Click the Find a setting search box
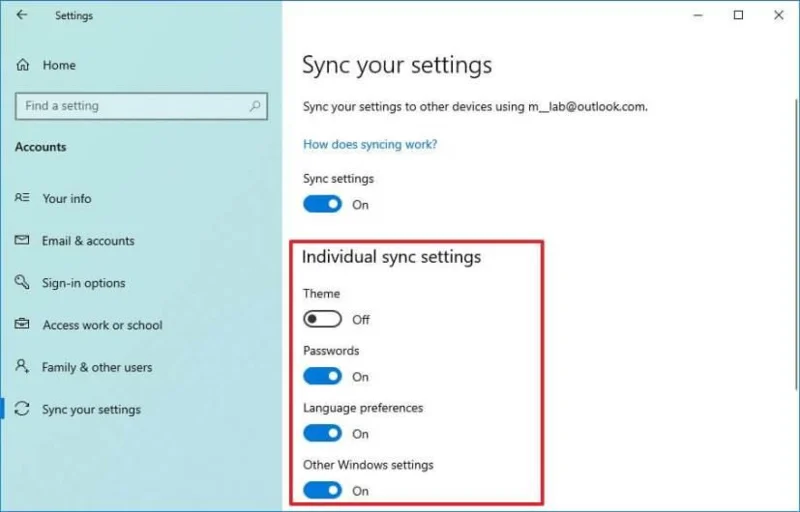The width and height of the screenshot is (800, 512). [141, 106]
